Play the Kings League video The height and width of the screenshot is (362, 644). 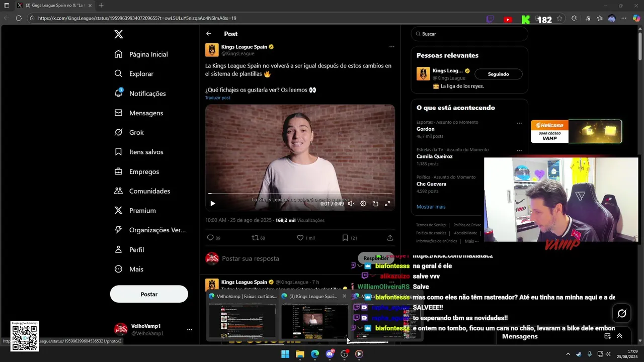[x=213, y=204]
